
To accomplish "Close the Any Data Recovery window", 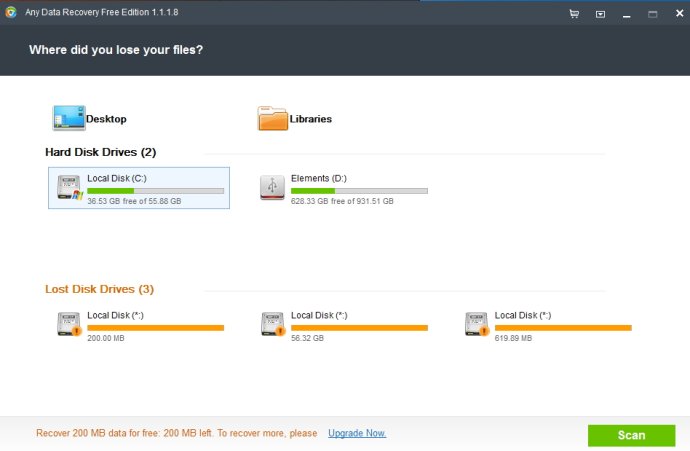I will point(679,13).
